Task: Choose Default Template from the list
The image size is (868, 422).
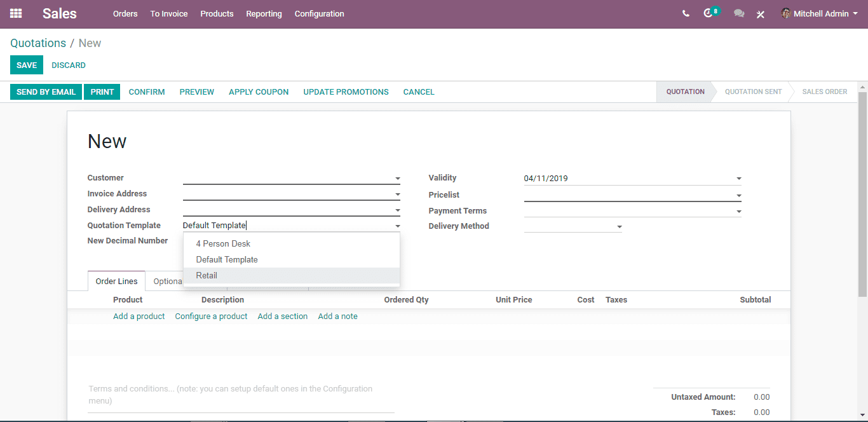Action: 292,259
